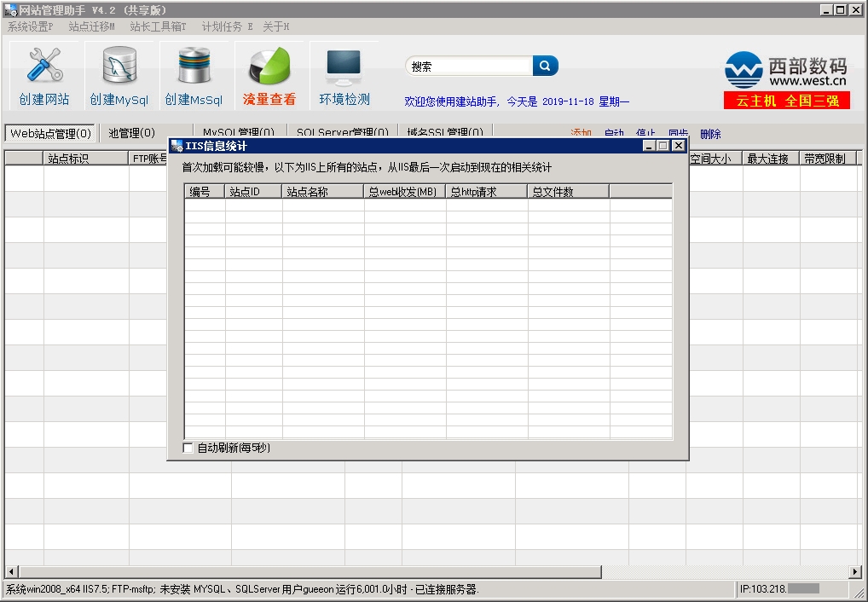Click the 创建网站 create website icon
This screenshot has width=868, height=602.
44,76
